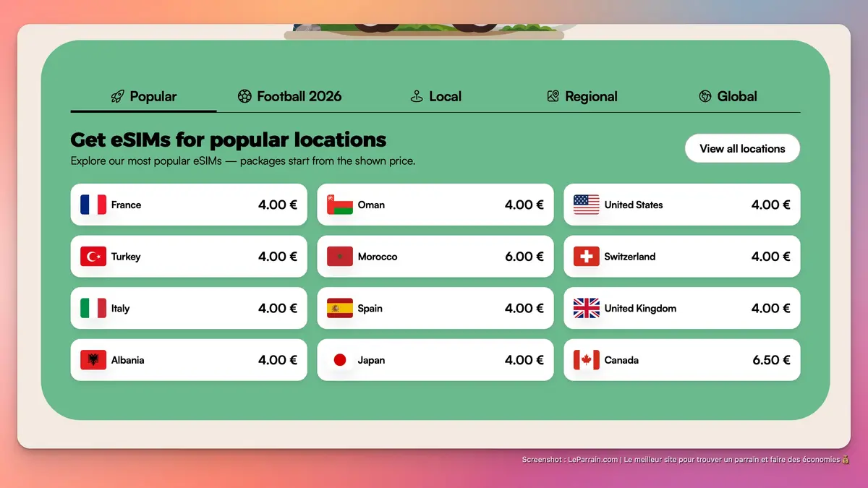This screenshot has width=868, height=488.
Task: Click the Morocco flag icon
Action: [340, 257]
